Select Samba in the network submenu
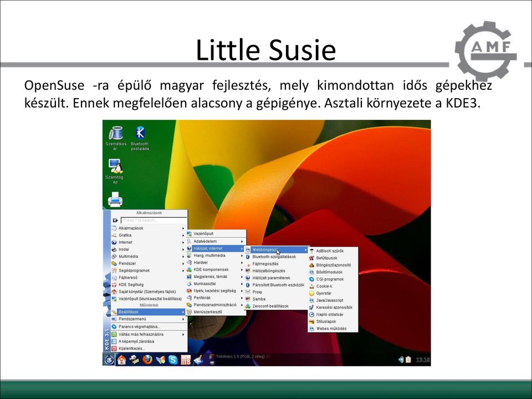This screenshot has height=399, width=532. pos(276,299)
